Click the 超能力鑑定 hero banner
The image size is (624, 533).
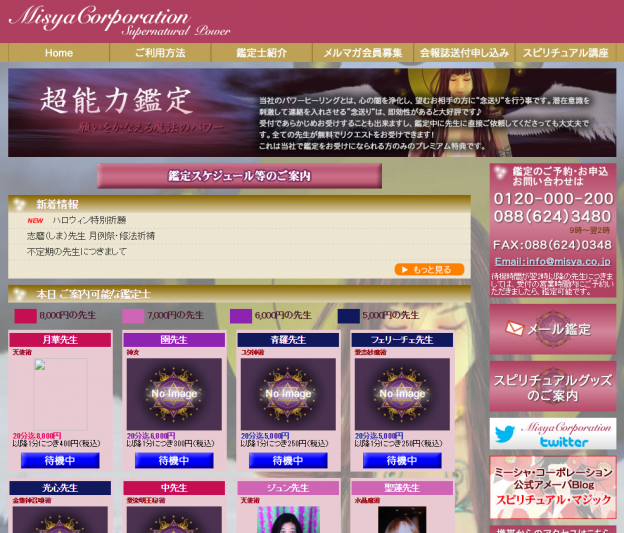pos(312,112)
